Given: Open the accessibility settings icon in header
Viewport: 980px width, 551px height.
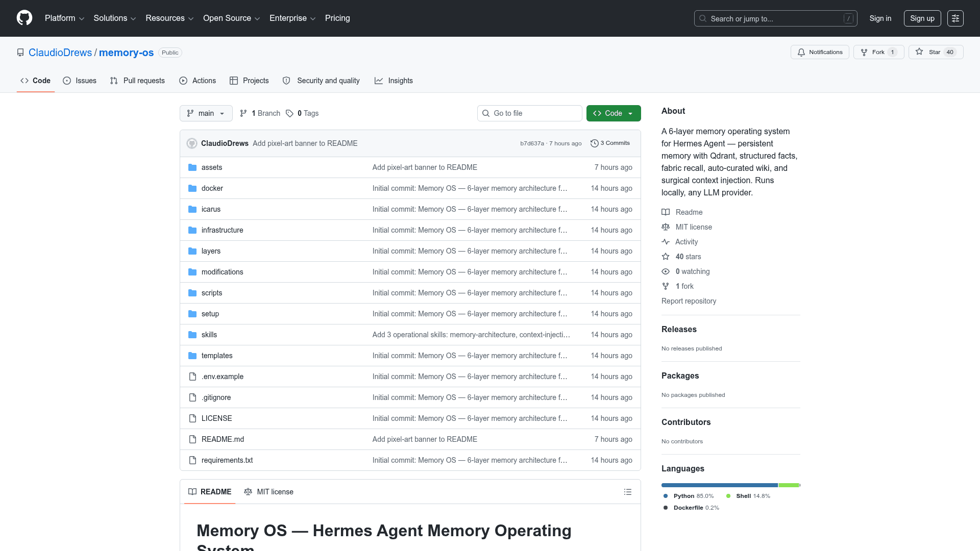Looking at the screenshot, I should click(955, 18).
